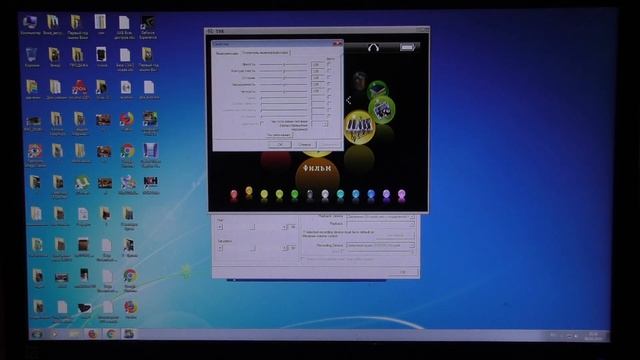Screen dimensions: 640x360
Task: Select the longer second tab in the settings dialog
Action: pyautogui.click(x=266, y=53)
